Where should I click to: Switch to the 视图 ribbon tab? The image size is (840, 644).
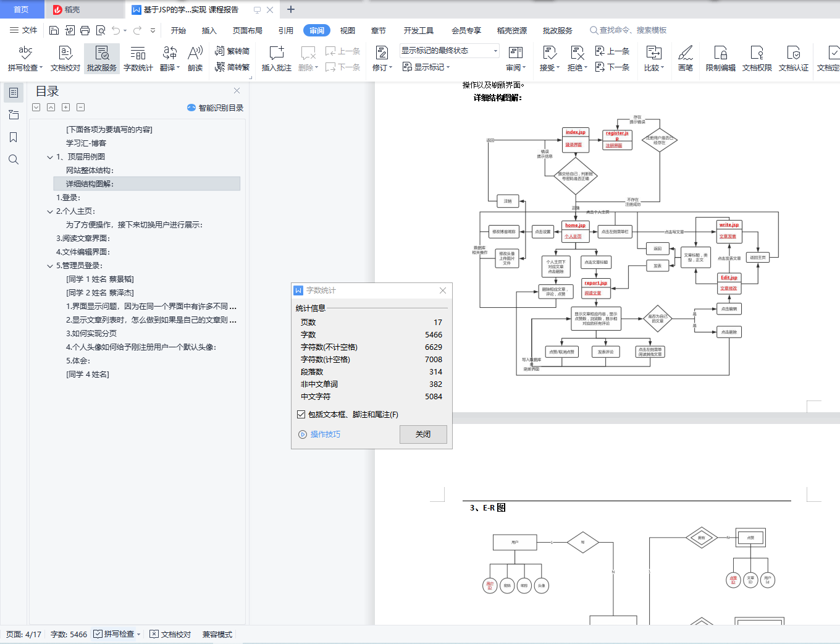(348, 30)
